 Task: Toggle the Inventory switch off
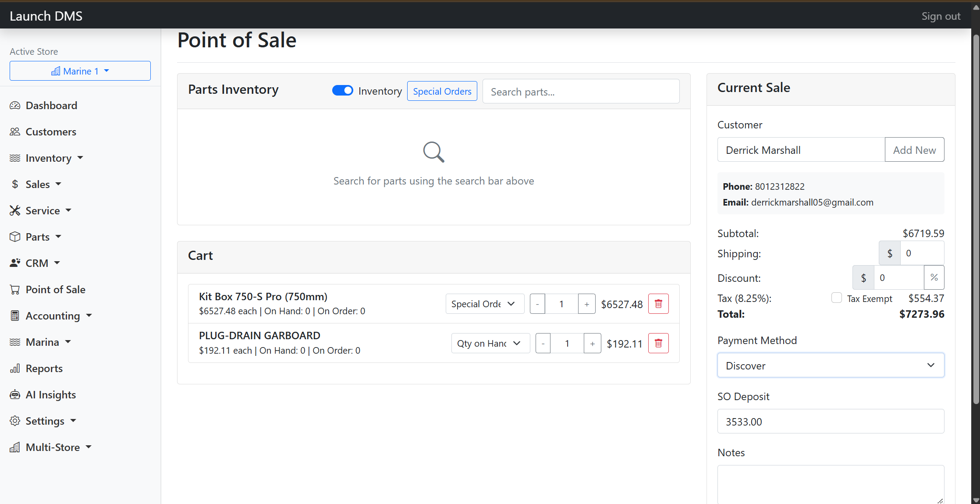(x=343, y=90)
